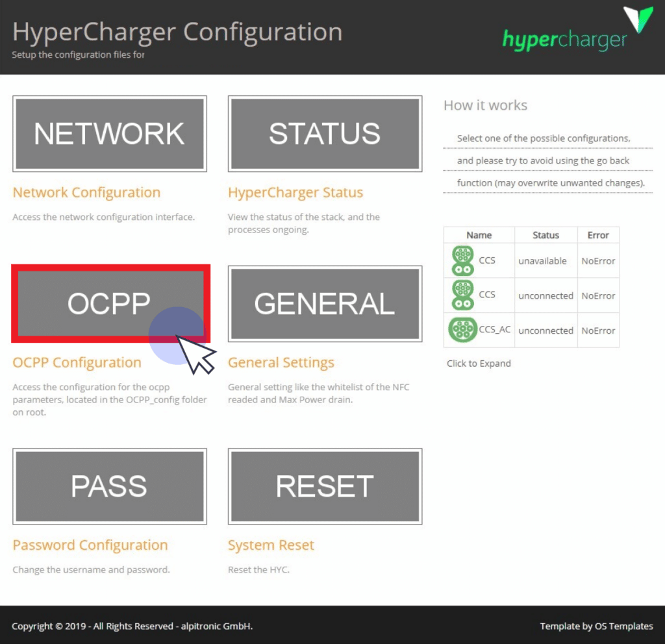Open the PASS password tile
The height and width of the screenshot is (644, 665).
coord(109,486)
